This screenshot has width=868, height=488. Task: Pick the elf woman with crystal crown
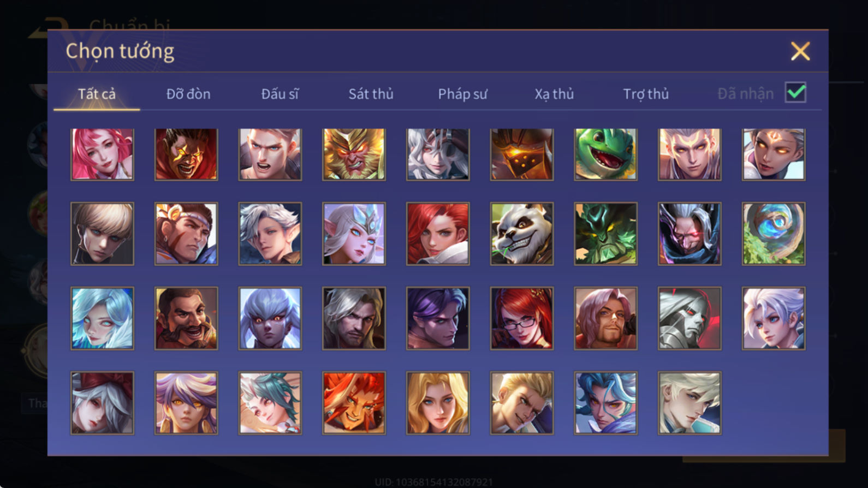[x=354, y=234]
